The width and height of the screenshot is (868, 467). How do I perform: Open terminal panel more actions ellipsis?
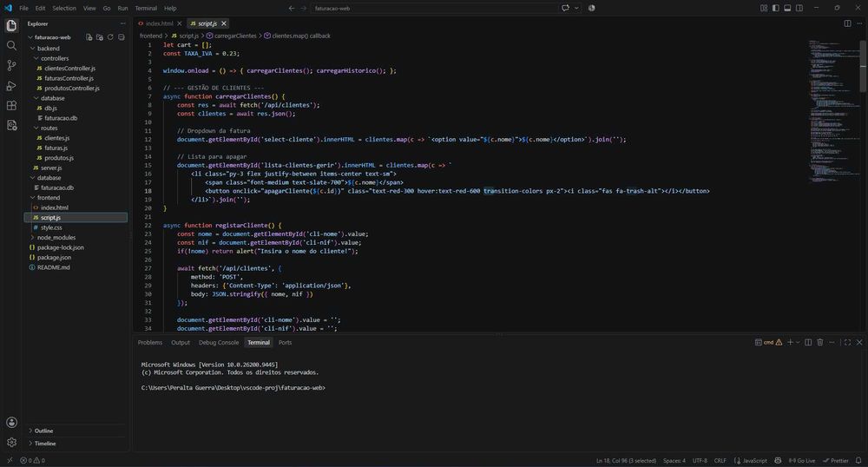[x=832, y=343]
